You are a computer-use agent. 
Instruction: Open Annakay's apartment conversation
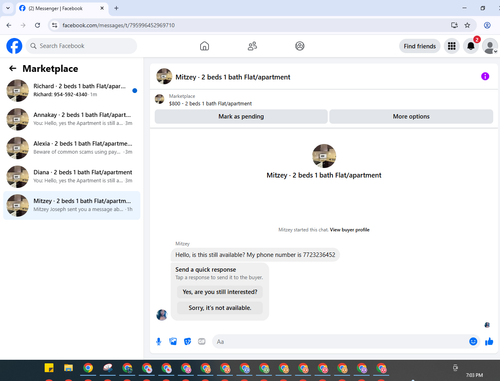click(72, 119)
